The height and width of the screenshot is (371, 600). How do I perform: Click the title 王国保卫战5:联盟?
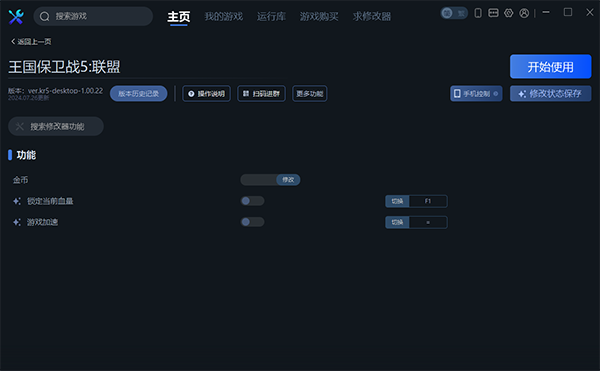(64, 67)
